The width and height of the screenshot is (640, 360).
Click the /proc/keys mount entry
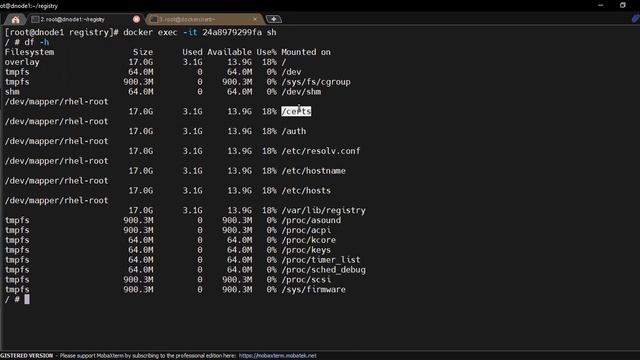pyautogui.click(x=306, y=250)
